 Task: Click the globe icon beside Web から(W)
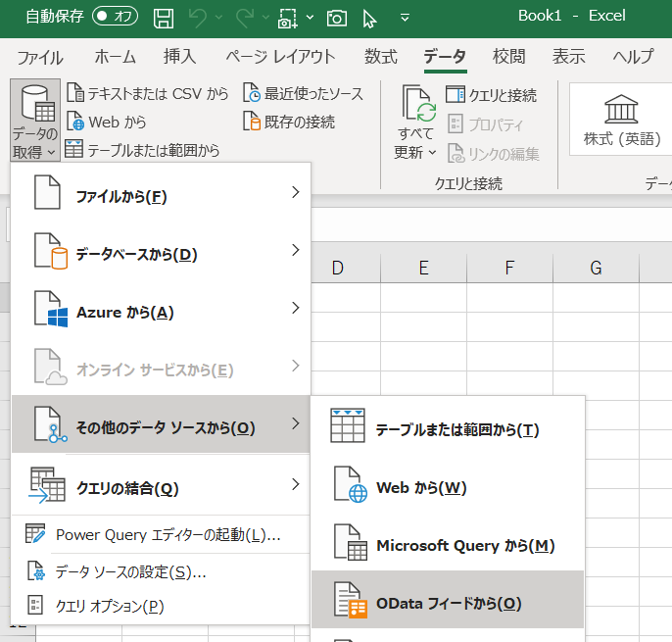click(x=351, y=484)
